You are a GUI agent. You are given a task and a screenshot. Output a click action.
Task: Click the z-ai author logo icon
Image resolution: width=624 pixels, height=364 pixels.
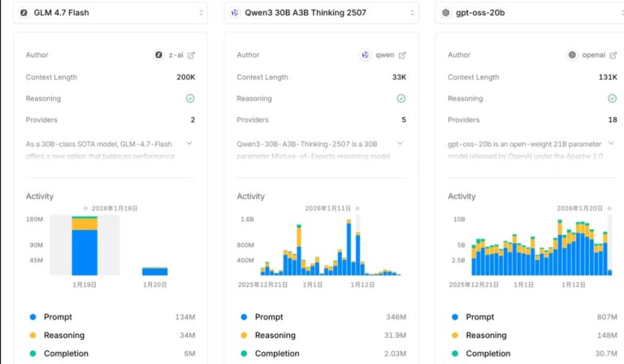[x=159, y=55]
